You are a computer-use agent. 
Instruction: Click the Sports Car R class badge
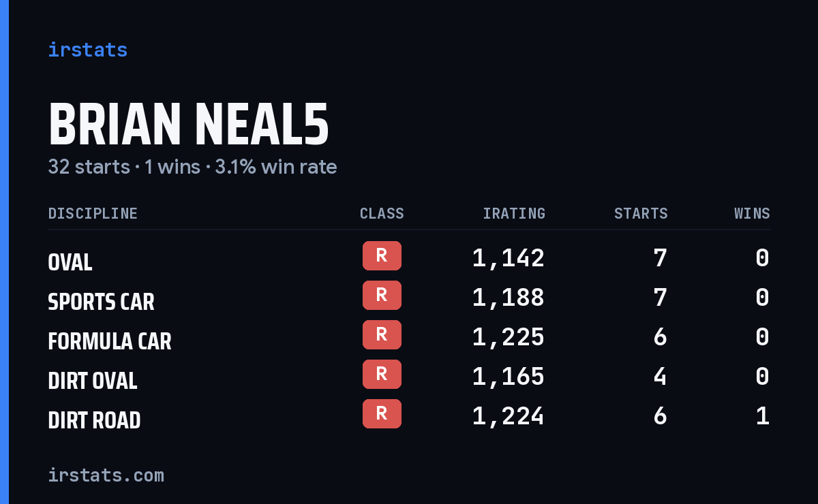point(382,296)
